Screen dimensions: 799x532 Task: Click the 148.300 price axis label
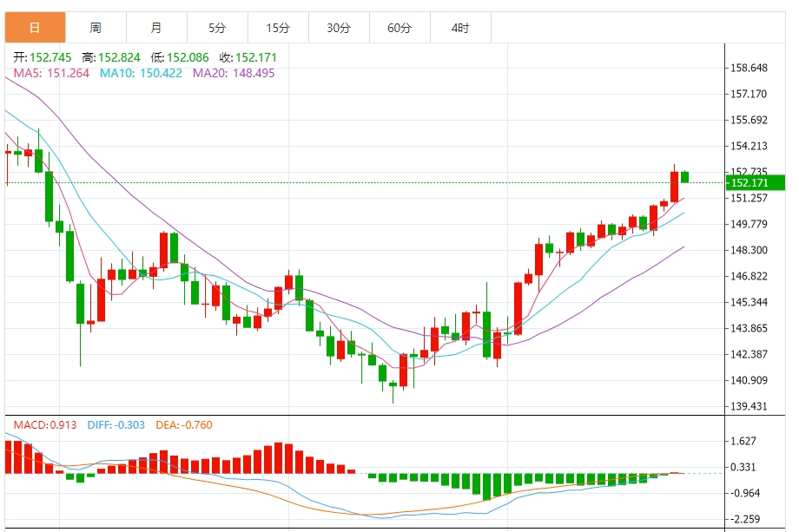pos(749,250)
